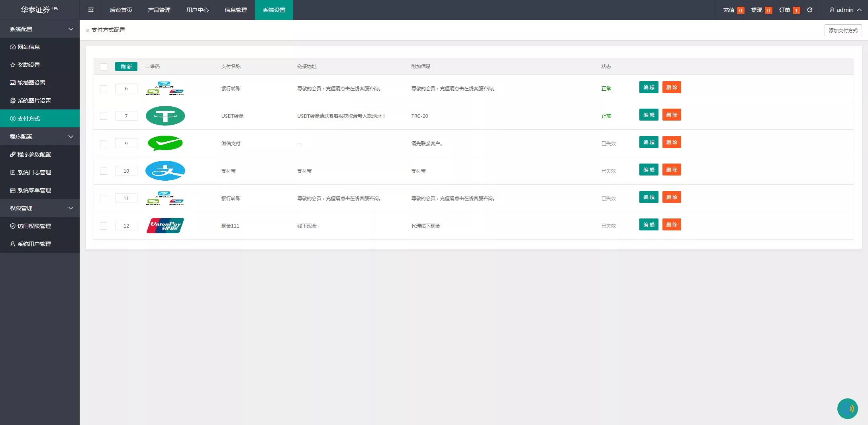868x425 pixels.
Task: Switch to the 产品管理 top menu
Action: [x=159, y=10]
